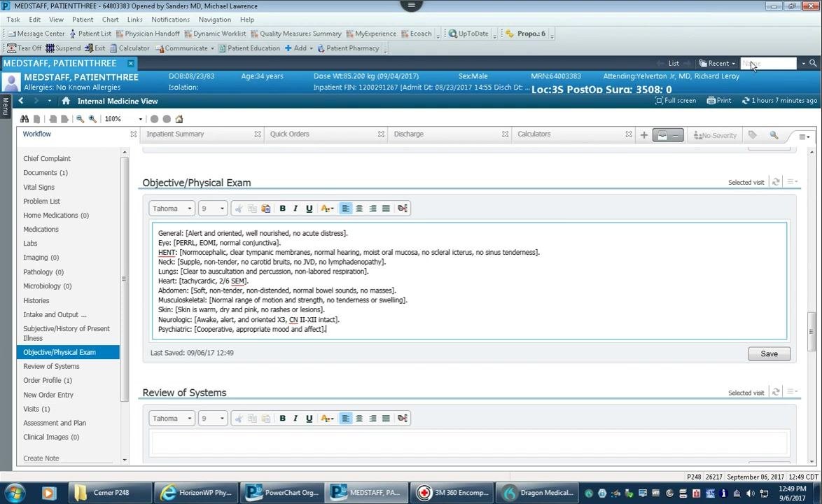The height and width of the screenshot is (504, 822).
Task: Expand the Communicate dropdown arrow
Action: [212, 48]
